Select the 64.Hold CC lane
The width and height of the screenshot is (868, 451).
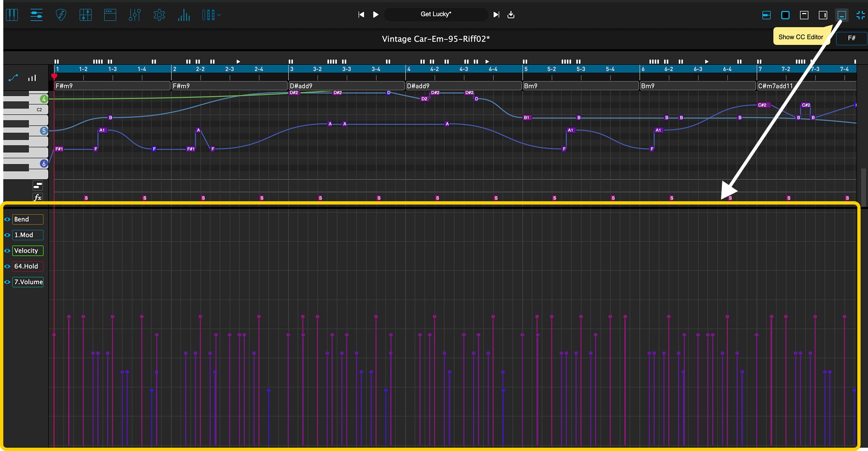[x=27, y=266]
